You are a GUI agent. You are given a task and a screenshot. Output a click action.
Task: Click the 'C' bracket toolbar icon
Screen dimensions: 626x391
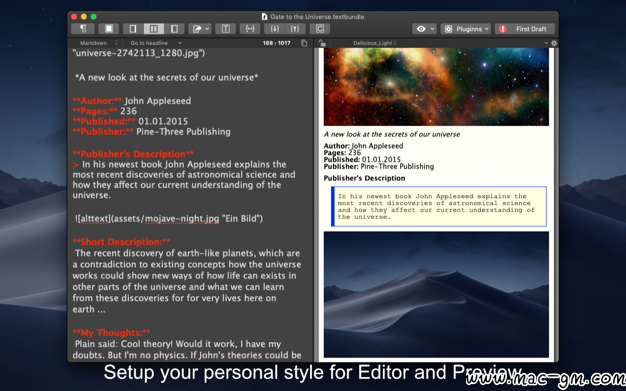tap(320, 29)
